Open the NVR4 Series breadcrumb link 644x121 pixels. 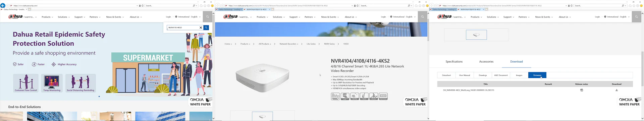[x=329, y=44]
